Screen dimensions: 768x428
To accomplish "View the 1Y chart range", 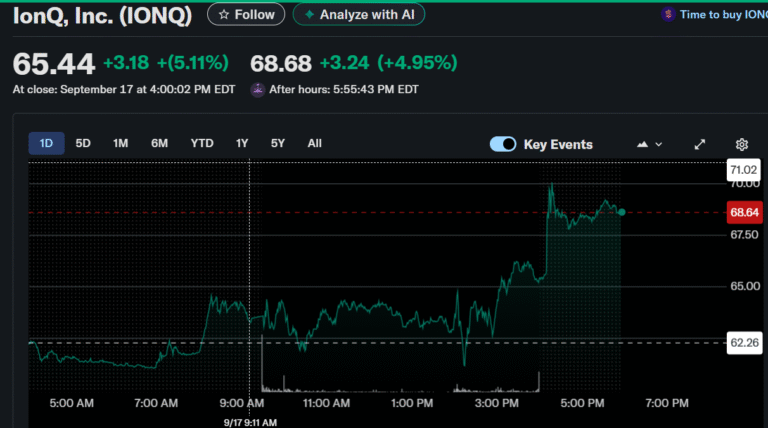I will [242, 143].
